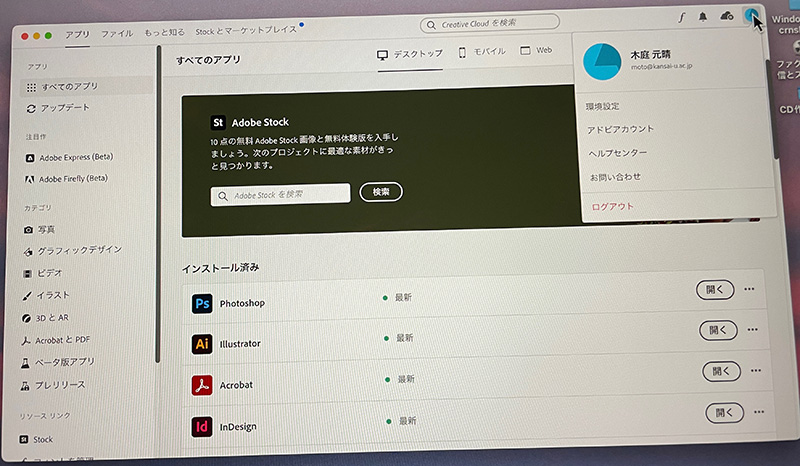Screen dimensions: 800x466
Task: Click the sidebar vertical scrollbar
Action: (x=158, y=204)
